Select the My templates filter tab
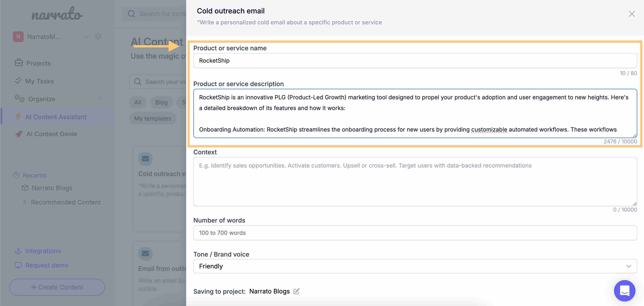This screenshot has height=306, width=644. [153, 118]
